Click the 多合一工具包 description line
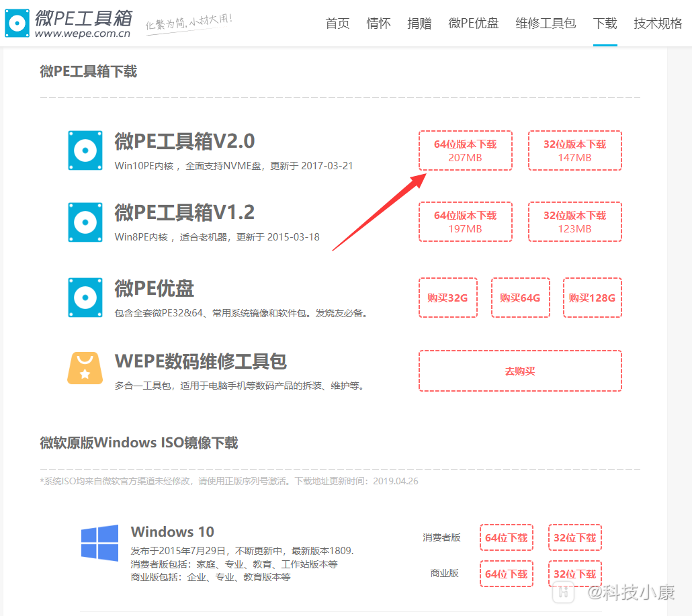 (239, 386)
